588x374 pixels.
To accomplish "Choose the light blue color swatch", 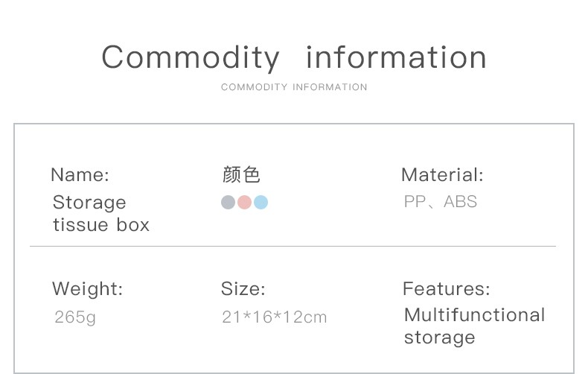I will 261,202.
